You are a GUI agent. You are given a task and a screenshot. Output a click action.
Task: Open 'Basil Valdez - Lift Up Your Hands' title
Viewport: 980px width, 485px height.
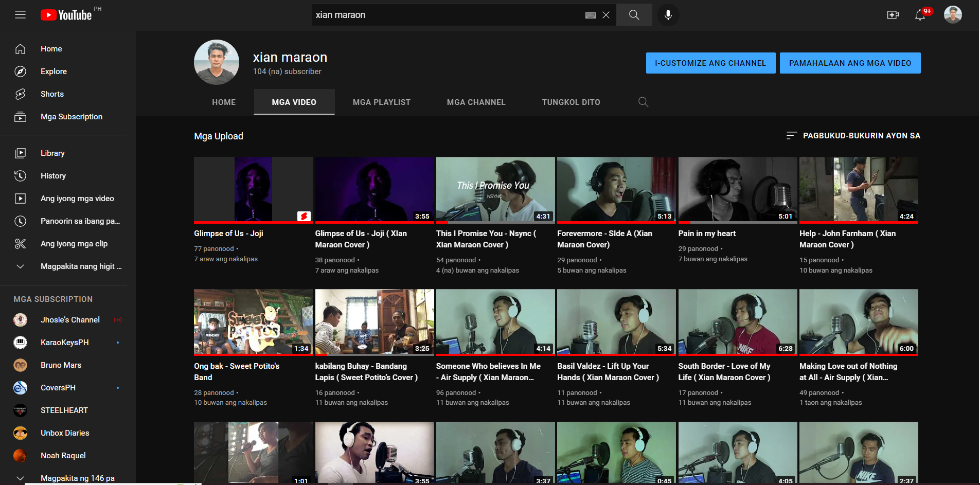click(x=608, y=372)
